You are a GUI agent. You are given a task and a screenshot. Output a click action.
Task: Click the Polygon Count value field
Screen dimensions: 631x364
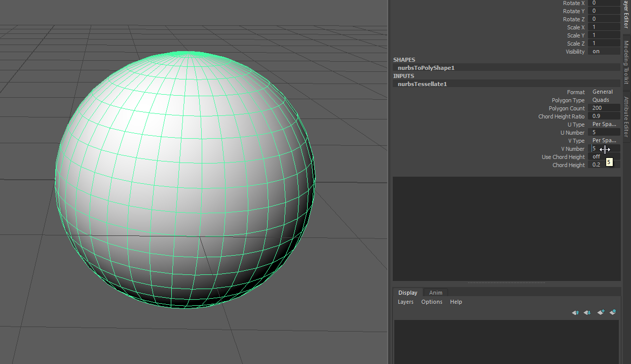click(x=604, y=108)
